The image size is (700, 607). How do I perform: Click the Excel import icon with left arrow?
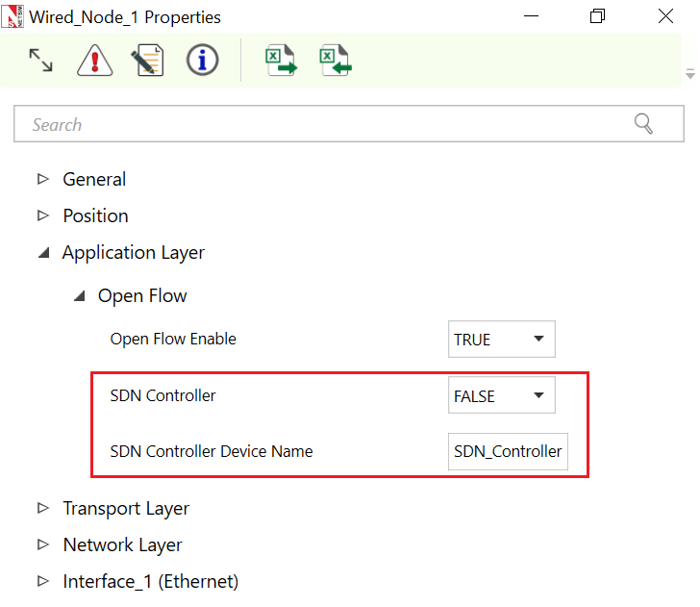pyautogui.click(x=336, y=62)
